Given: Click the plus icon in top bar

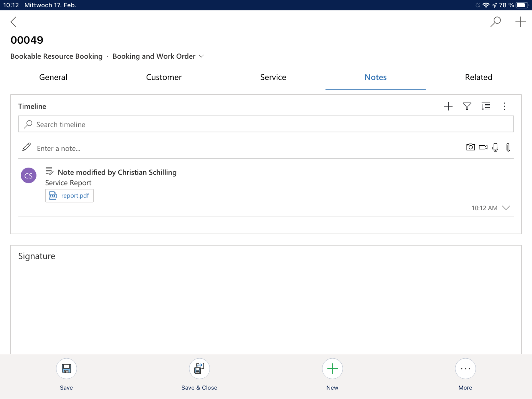Looking at the screenshot, I should (520, 22).
